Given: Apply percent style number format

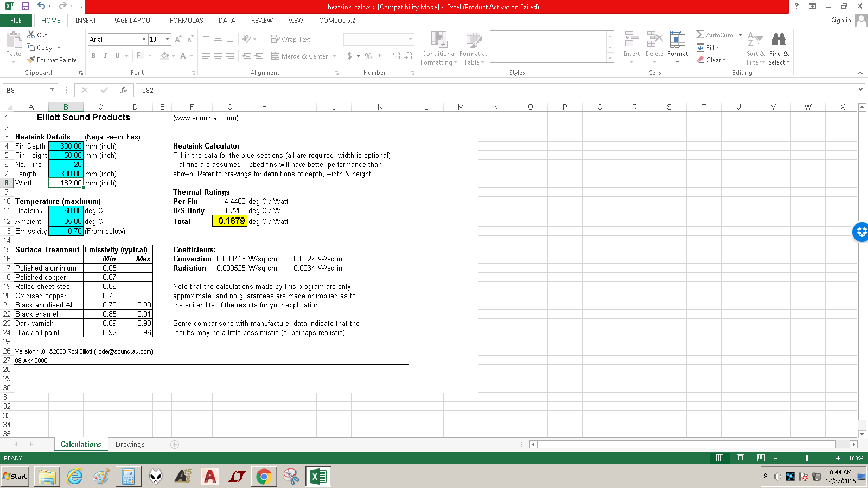Looking at the screenshot, I should [x=368, y=56].
